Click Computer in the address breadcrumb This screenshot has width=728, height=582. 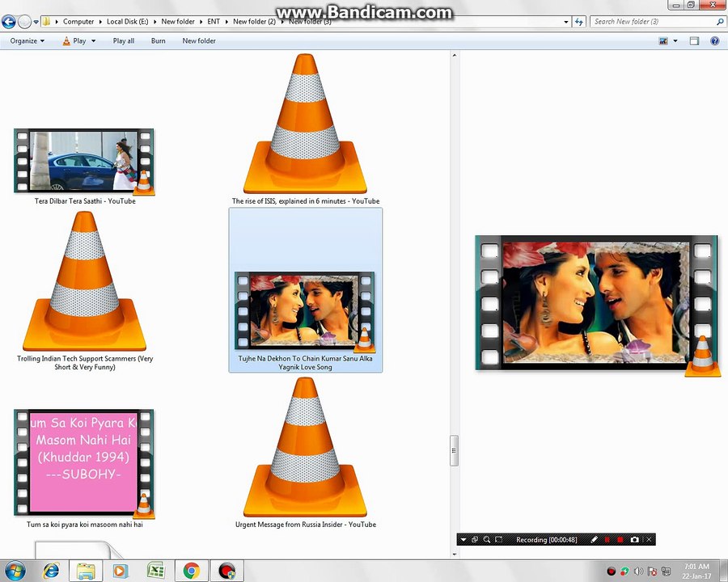78,21
